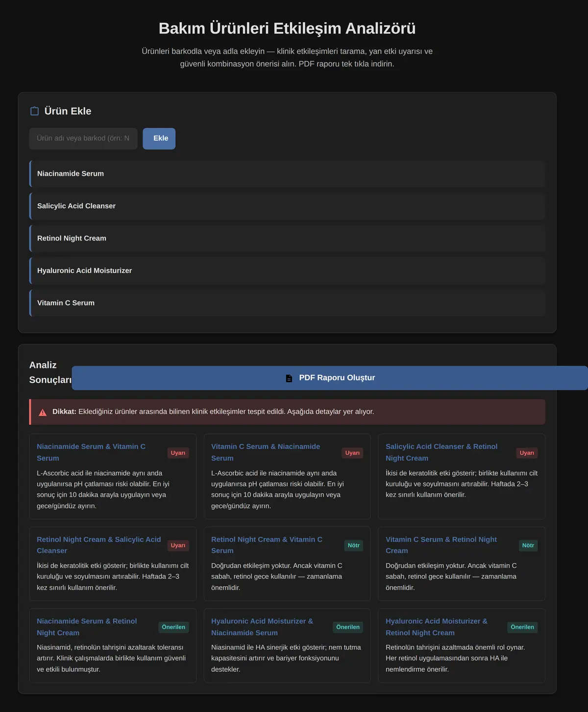Image resolution: width=588 pixels, height=712 pixels.
Task: Open Salicylic Acid Cleanser & Retinol Night Cream title
Action: pos(441,452)
